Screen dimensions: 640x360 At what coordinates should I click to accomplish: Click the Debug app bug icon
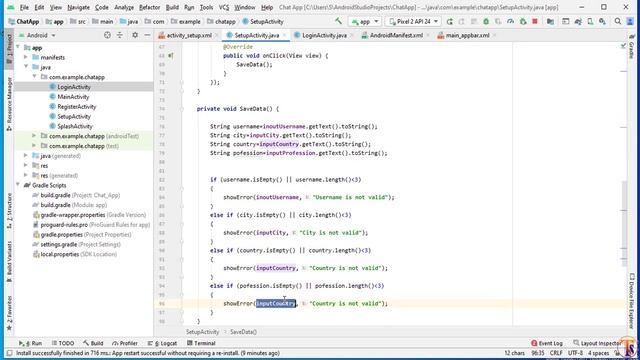(486, 22)
